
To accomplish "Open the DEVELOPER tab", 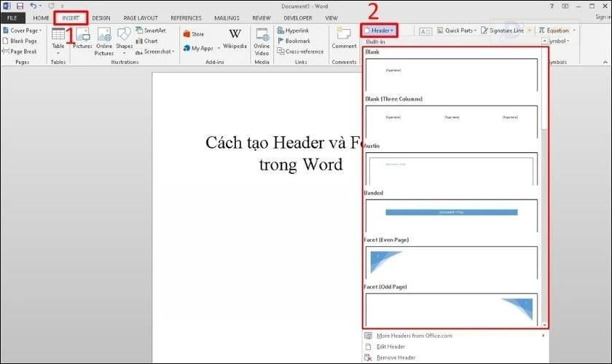I will click(298, 18).
